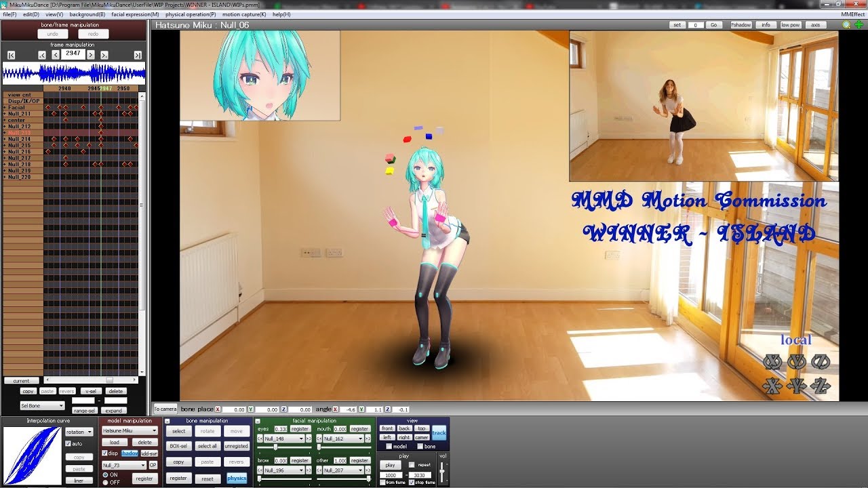The image size is (868, 488).
Task: Click the range-sel button
Action: (85, 411)
